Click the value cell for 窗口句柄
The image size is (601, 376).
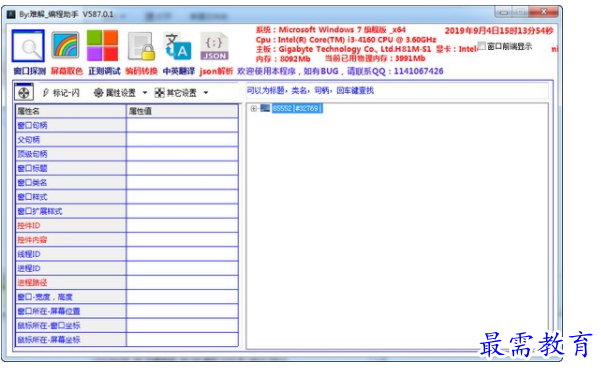click(182, 125)
